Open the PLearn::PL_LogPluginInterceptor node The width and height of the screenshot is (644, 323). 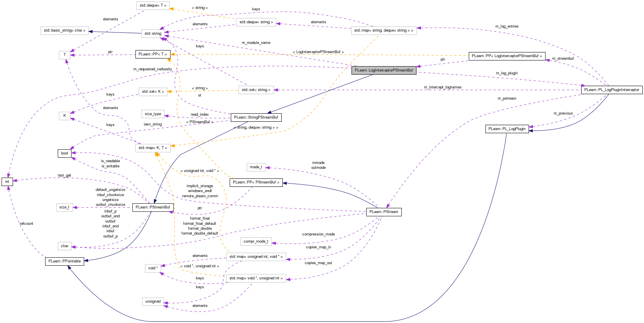[612, 90]
